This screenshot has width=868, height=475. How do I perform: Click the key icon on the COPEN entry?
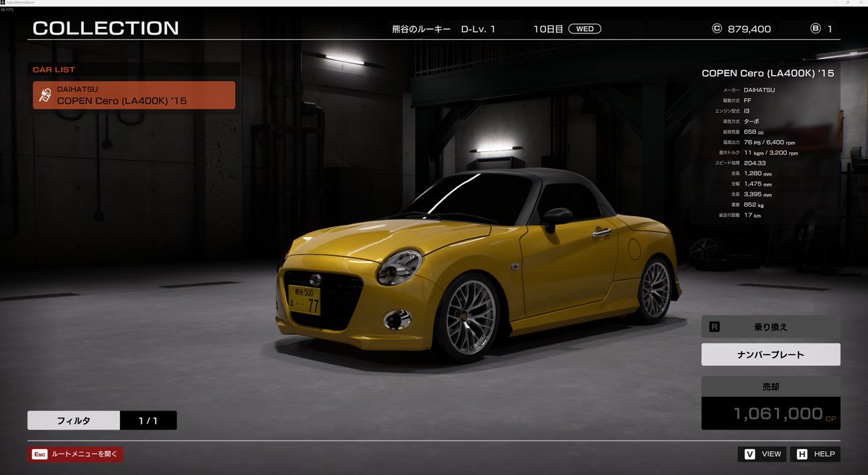tap(43, 95)
